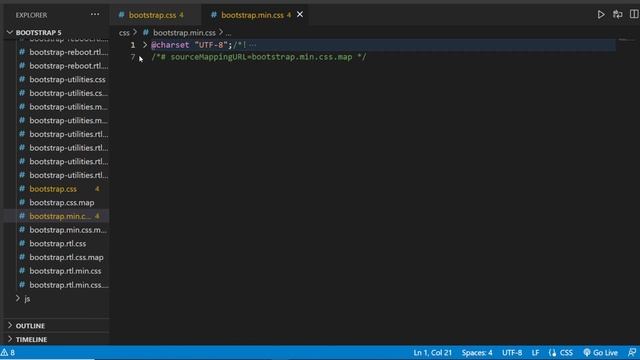This screenshot has width=640, height=360.
Task: Open bootstrap-utilities.css file
Action: point(67,80)
